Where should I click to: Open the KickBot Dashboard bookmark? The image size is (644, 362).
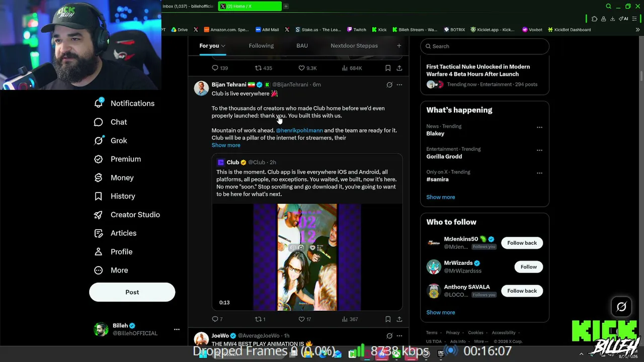click(x=569, y=30)
